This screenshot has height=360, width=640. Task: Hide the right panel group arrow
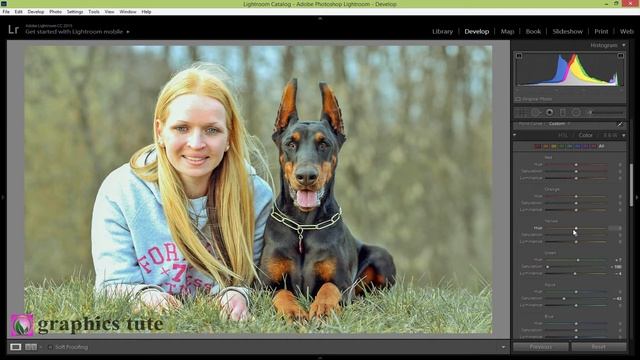click(x=637, y=198)
